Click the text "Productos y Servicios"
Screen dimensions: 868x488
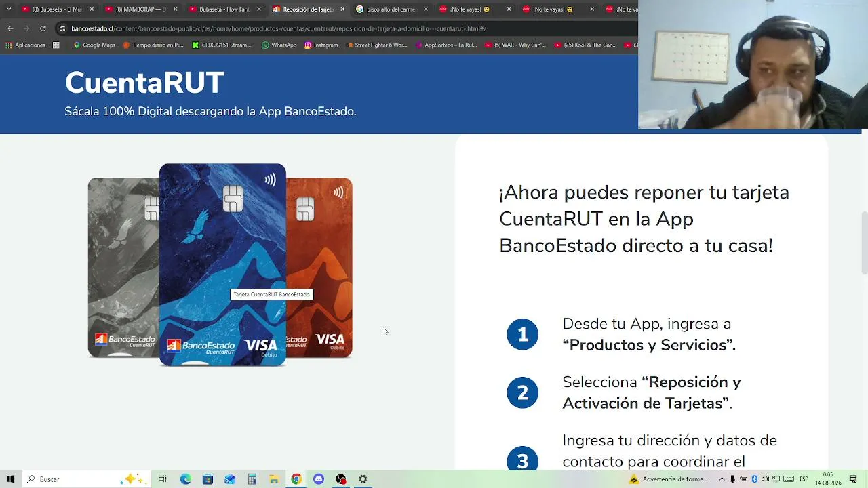click(649, 345)
